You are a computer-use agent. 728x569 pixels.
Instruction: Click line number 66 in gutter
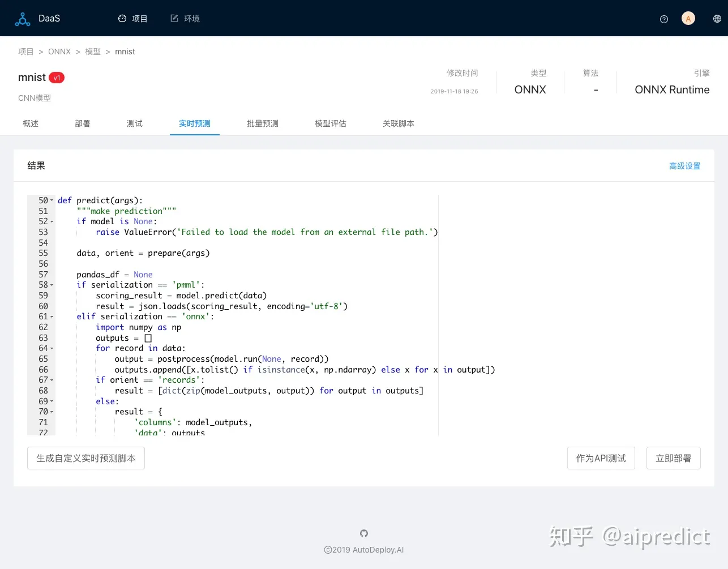click(x=43, y=370)
